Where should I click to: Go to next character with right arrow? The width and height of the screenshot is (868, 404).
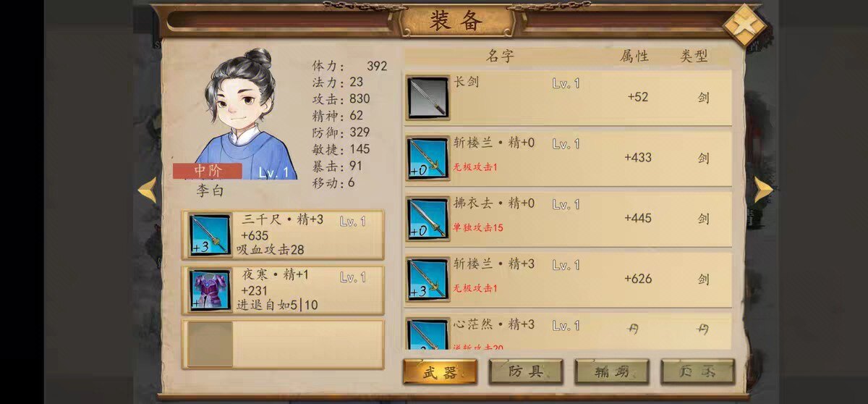[x=763, y=190]
